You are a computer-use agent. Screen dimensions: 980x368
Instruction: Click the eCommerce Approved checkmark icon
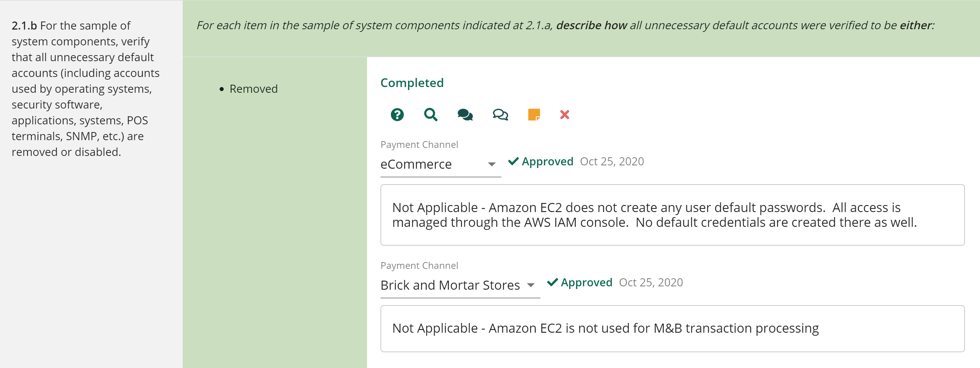tap(513, 161)
